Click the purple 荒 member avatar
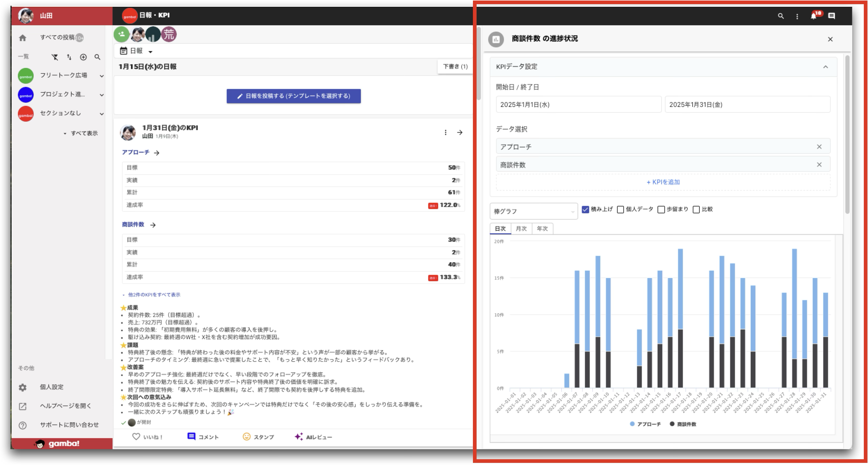This screenshot has width=868, height=465. 169,34
